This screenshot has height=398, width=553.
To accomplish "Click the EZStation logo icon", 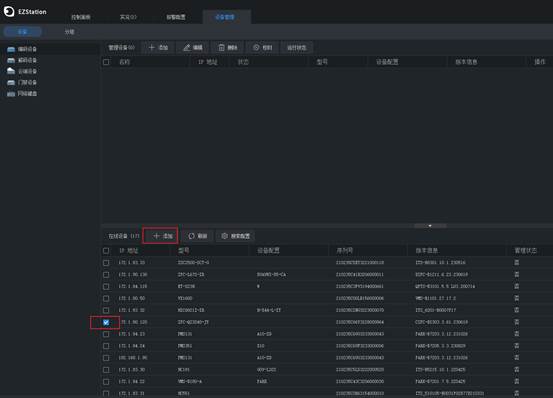I will (9, 11).
